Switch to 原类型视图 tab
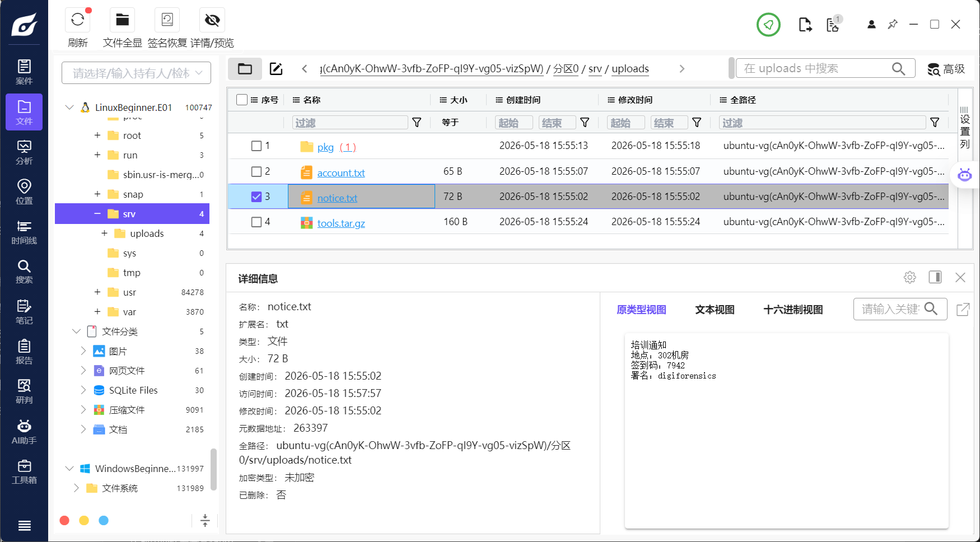 [x=641, y=310]
